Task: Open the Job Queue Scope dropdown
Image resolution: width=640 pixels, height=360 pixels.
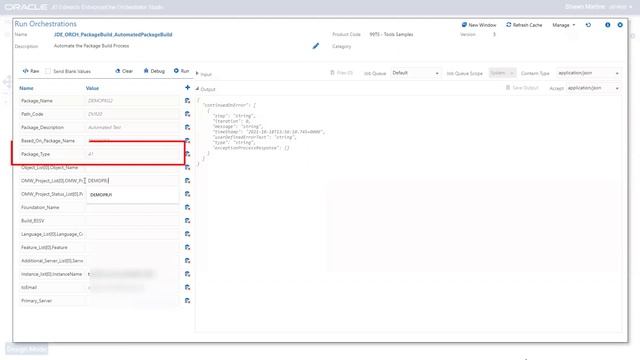Action: (x=502, y=73)
